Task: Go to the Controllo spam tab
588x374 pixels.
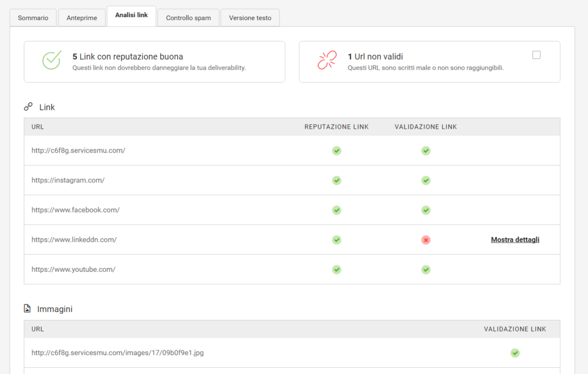Action: tap(188, 18)
